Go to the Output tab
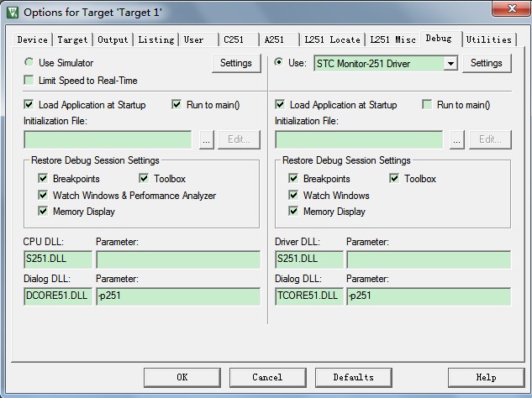This screenshot has width=532, height=398. [x=113, y=39]
